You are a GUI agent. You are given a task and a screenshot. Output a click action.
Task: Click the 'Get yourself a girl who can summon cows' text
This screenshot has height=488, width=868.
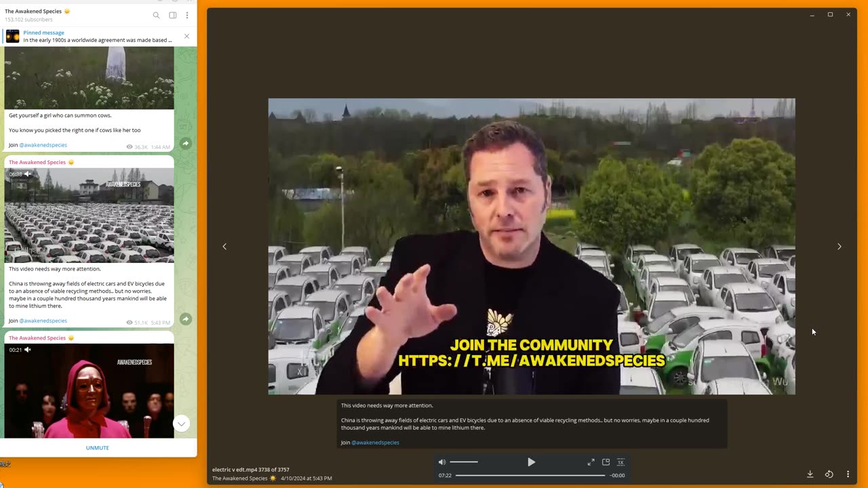(60, 115)
